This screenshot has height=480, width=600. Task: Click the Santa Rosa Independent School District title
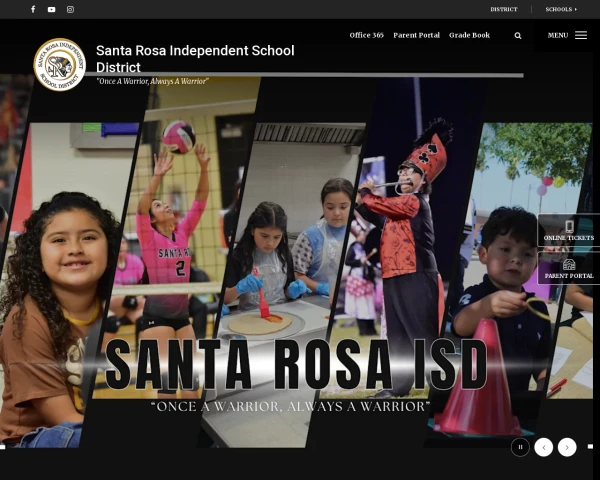pyautogui.click(x=194, y=58)
